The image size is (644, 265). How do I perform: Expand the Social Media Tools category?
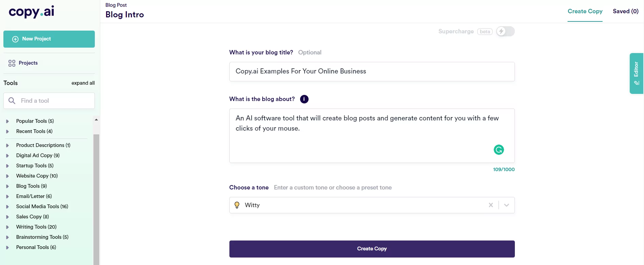(x=7, y=207)
